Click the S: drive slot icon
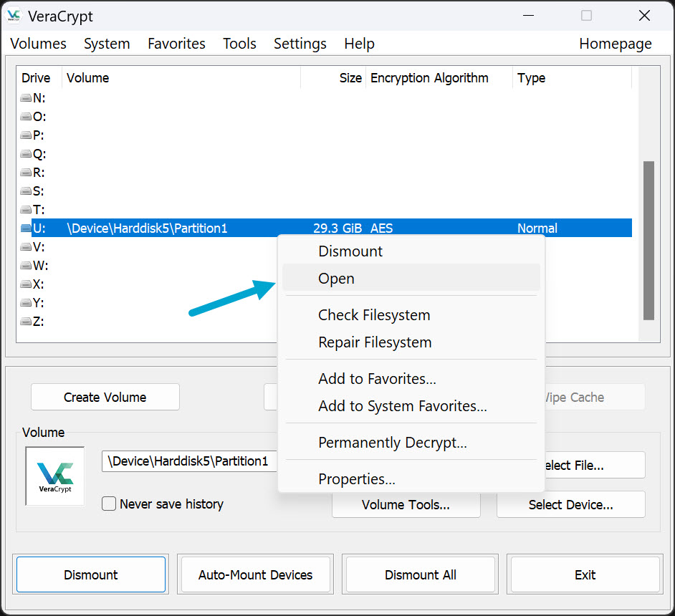 (x=26, y=191)
